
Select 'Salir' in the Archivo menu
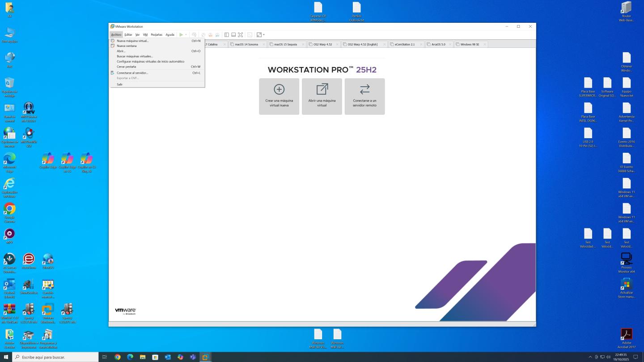coord(119,84)
